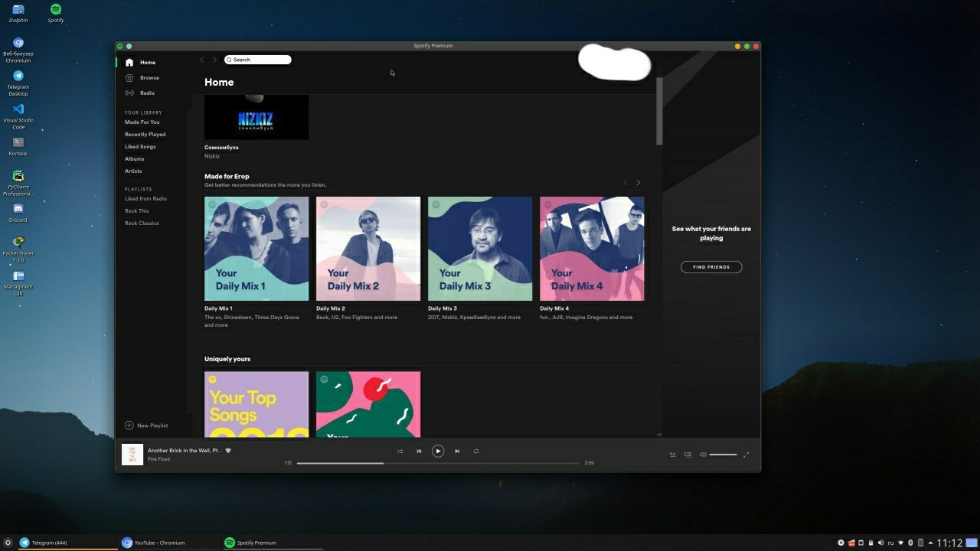Image resolution: width=980 pixels, height=551 pixels.
Task: Create a New Playlist
Action: pos(146,425)
